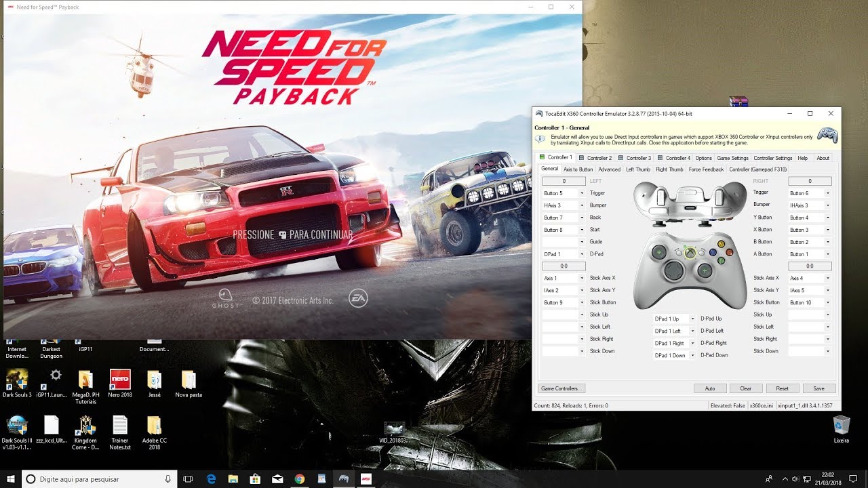Open the MegaD. PH Tutoriais folder
The image size is (868, 488).
[x=85, y=386]
